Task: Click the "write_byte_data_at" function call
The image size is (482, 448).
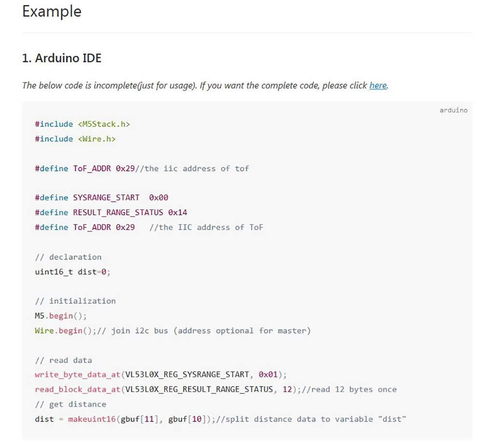Action: 77,375
